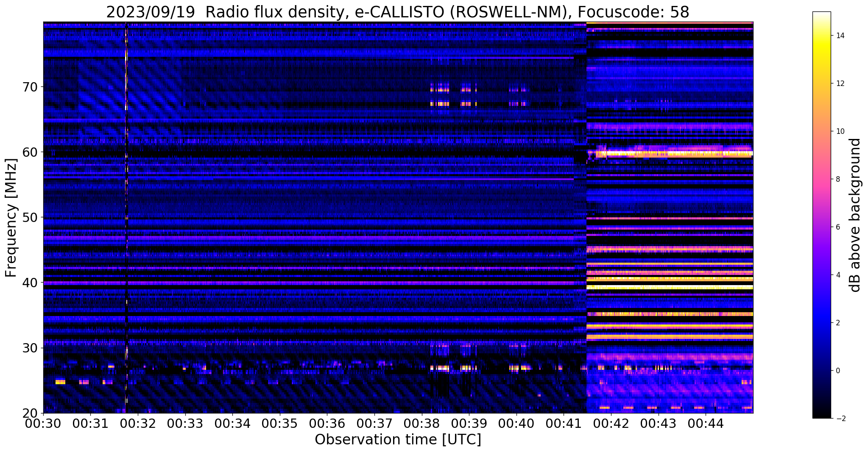The width and height of the screenshot is (868, 452).
Task: Click the 'Frequency [MHz]' axis label
Action: click(x=11, y=218)
